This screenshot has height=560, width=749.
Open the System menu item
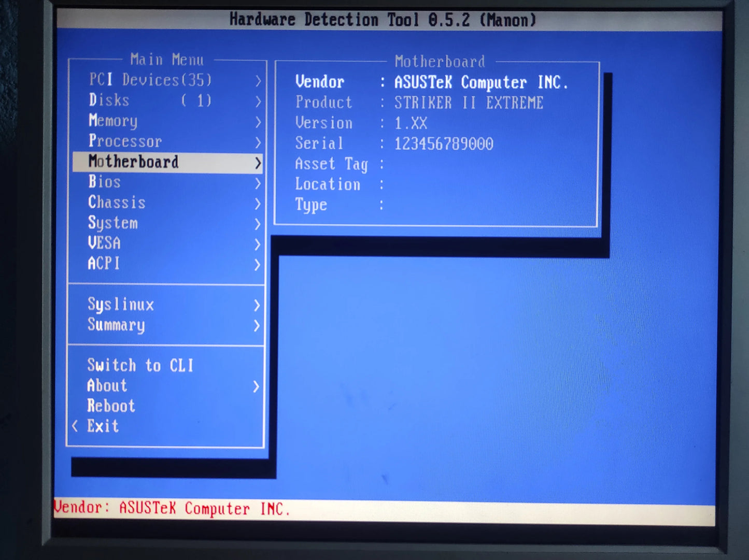click(x=113, y=223)
